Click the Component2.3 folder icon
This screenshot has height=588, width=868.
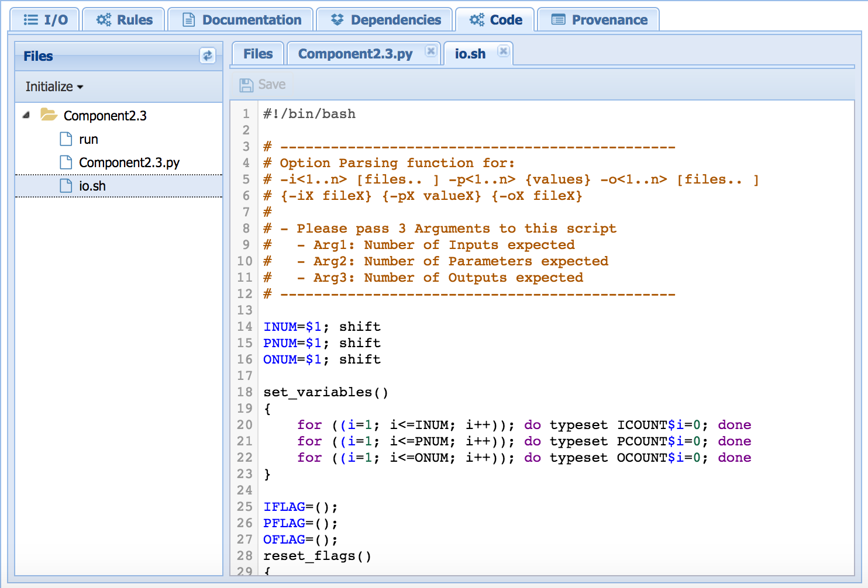49,115
